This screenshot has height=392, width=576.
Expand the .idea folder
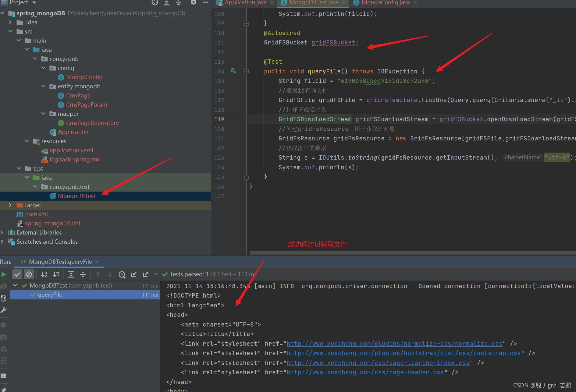point(10,22)
